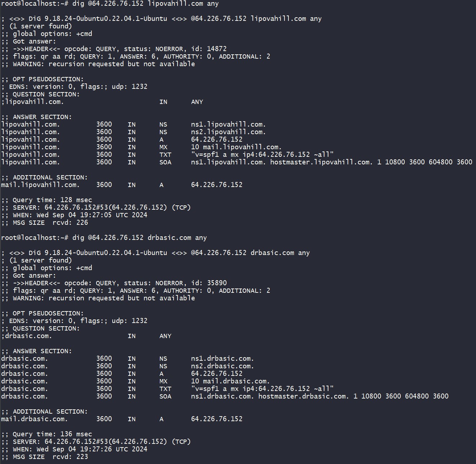Screen dimensions: 476x464
Task: Click the header id 14872 line
Action: pos(114,49)
